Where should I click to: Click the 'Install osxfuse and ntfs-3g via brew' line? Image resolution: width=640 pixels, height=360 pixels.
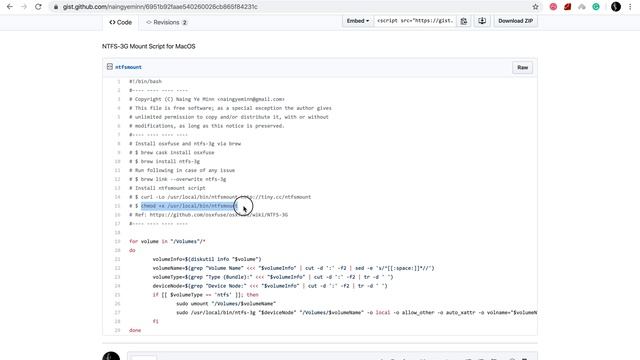pos(185,144)
